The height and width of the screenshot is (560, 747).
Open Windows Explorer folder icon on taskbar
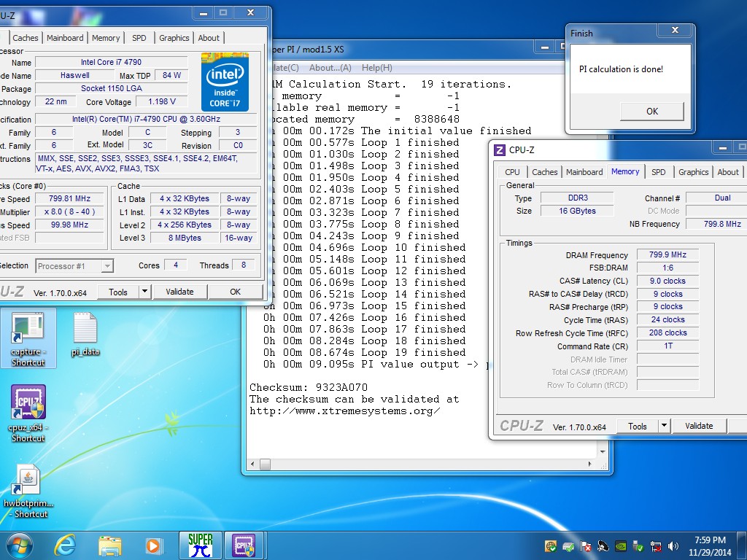click(109, 545)
